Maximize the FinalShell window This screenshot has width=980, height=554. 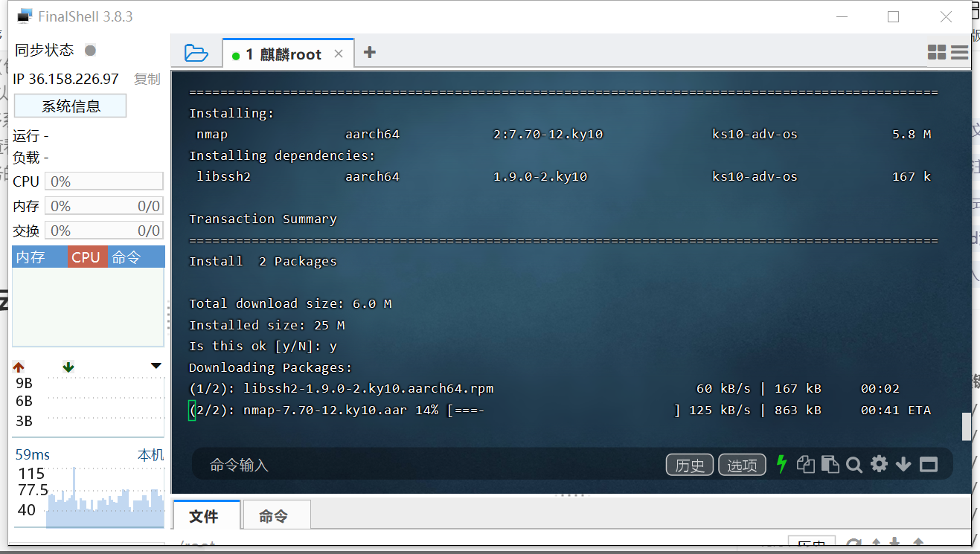tap(893, 16)
